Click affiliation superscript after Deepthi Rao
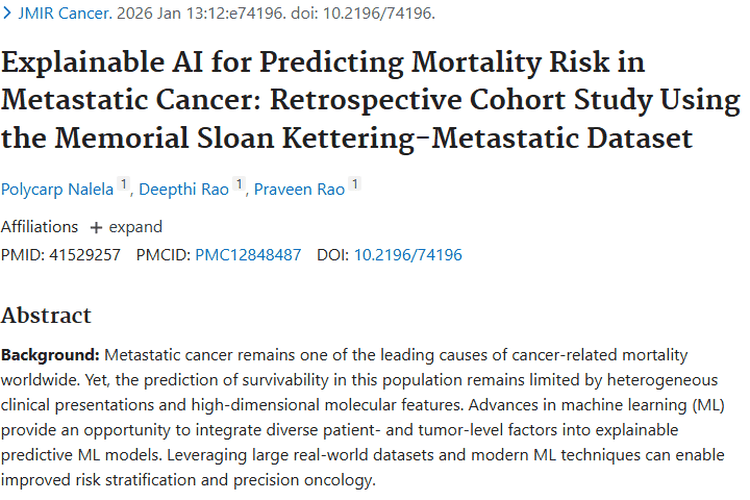Image resolution: width=750 pixels, height=500 pixels. (x=240, y=184)
